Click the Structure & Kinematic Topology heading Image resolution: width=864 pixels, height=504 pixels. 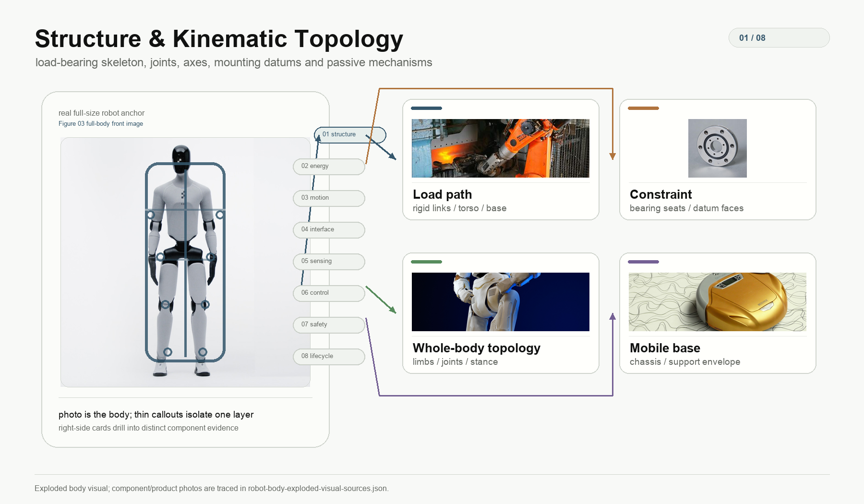tap(219, 39)
